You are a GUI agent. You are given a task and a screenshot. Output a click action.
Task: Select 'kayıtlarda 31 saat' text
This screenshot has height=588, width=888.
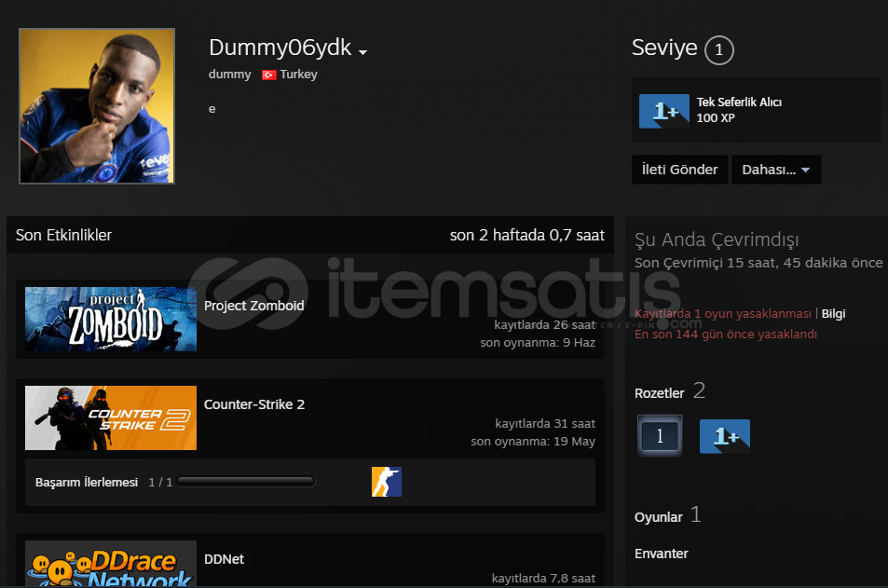point(545,424)
